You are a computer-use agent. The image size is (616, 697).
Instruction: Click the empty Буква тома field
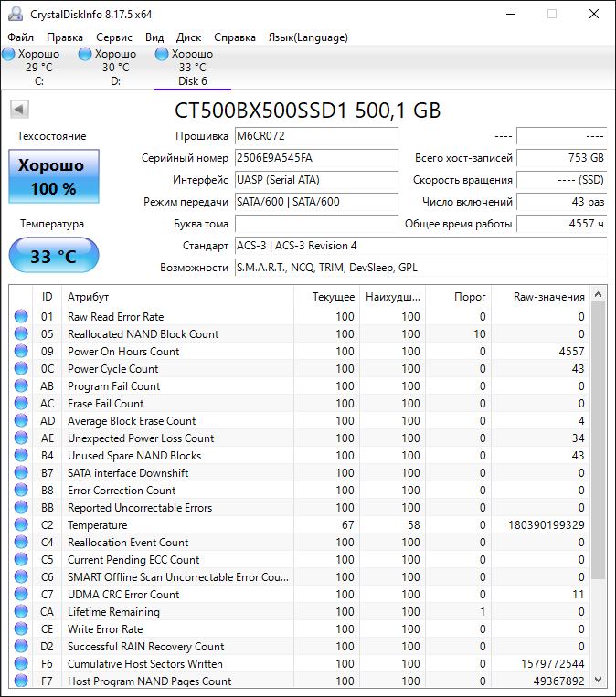coord(316,224)
